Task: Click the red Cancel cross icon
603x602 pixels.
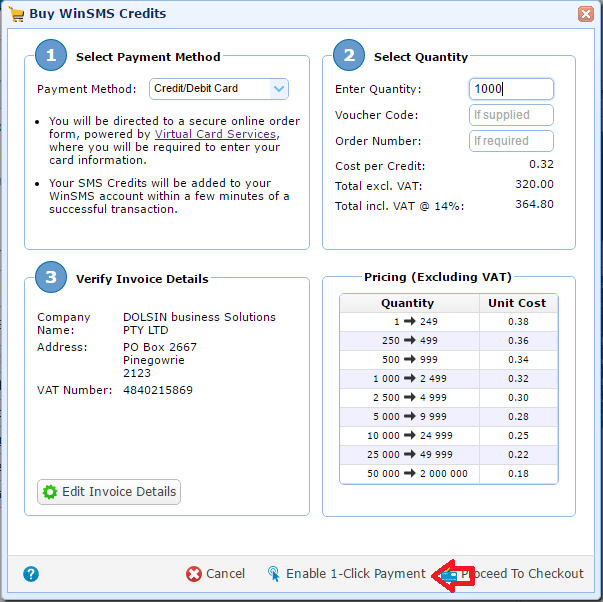Action: [x=194, y=574]
